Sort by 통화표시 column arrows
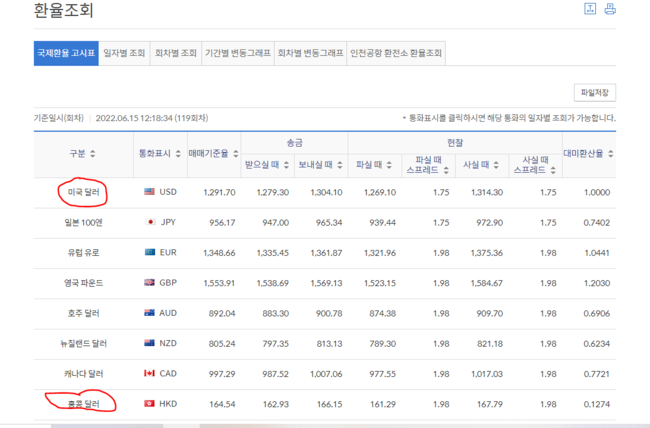650x428 pixels. click(176, 154)
